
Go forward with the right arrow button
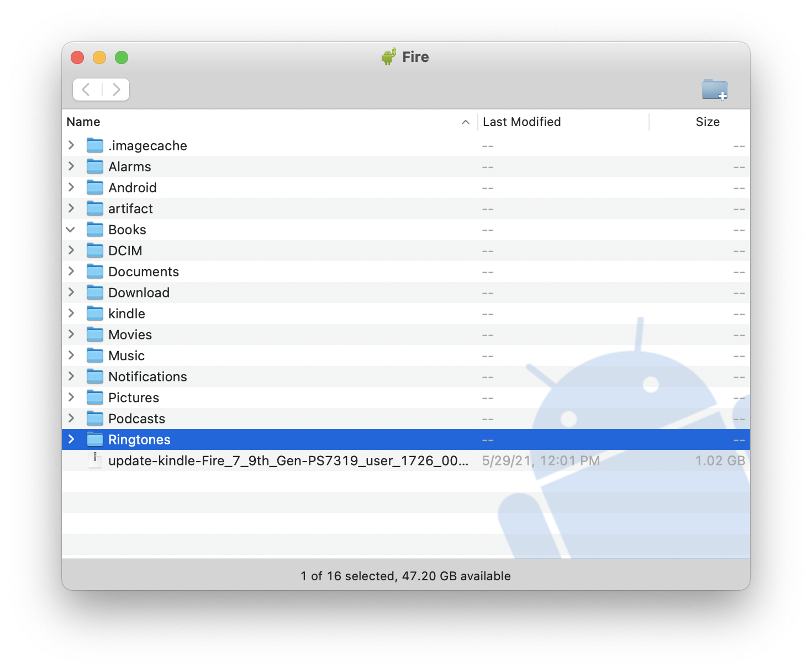[116, 90]
